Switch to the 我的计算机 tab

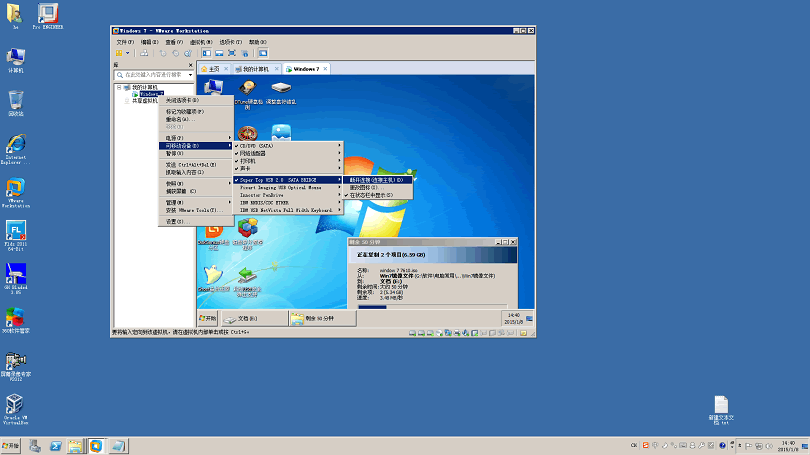pyautogui.click(x=256, y=69)
